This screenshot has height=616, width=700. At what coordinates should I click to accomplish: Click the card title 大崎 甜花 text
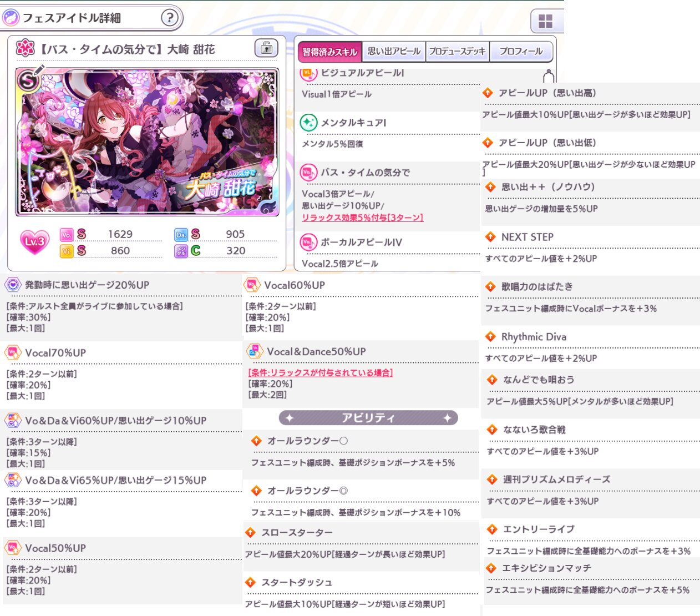pyautogui.click(x=191, y=49)
